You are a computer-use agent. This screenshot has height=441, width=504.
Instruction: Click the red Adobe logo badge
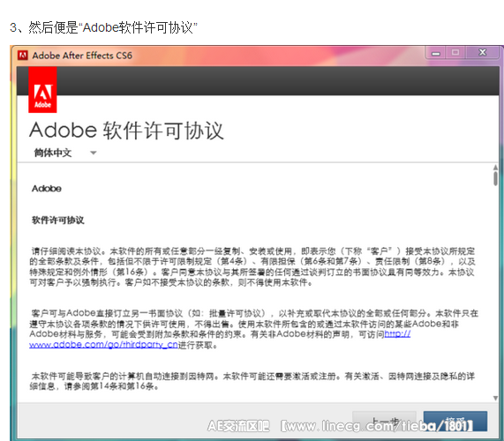[x=42, y=90]
